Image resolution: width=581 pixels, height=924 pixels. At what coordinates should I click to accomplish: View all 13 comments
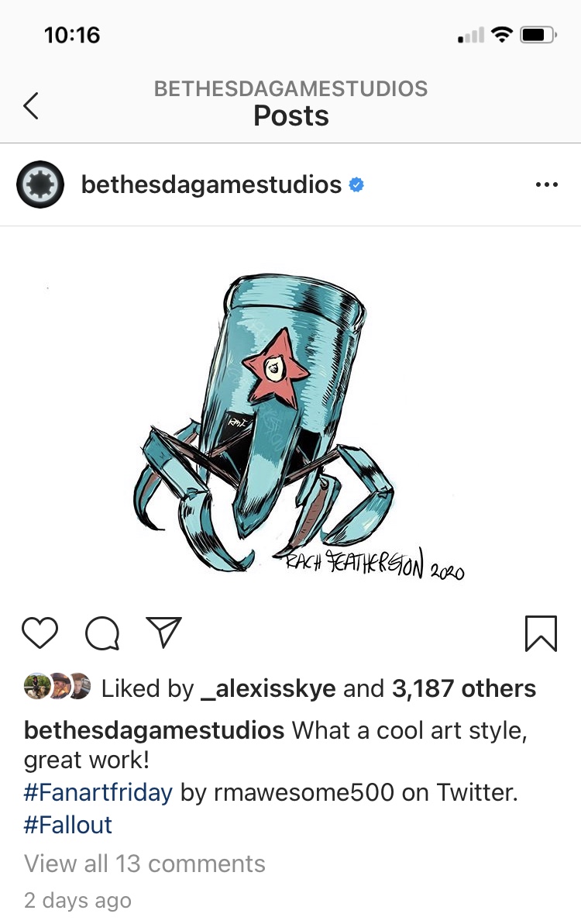point(145,864)
